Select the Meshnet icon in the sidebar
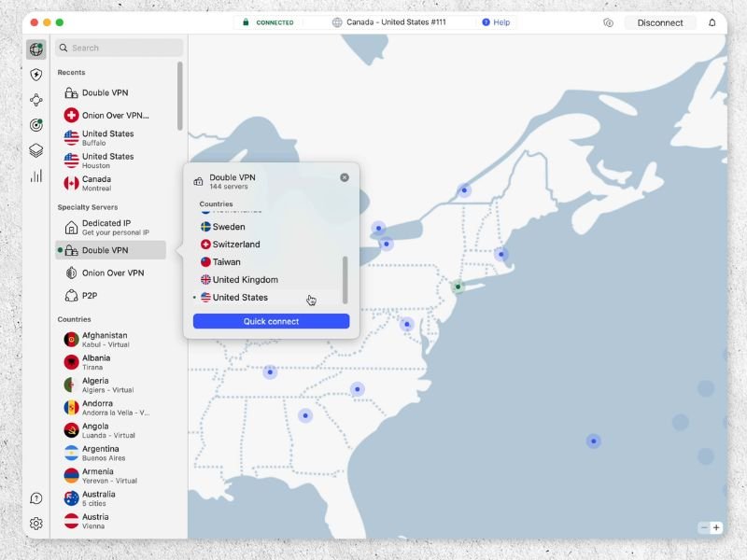Image resolution: width=747 pixels, height=560 pixels. tap(34, 99)
